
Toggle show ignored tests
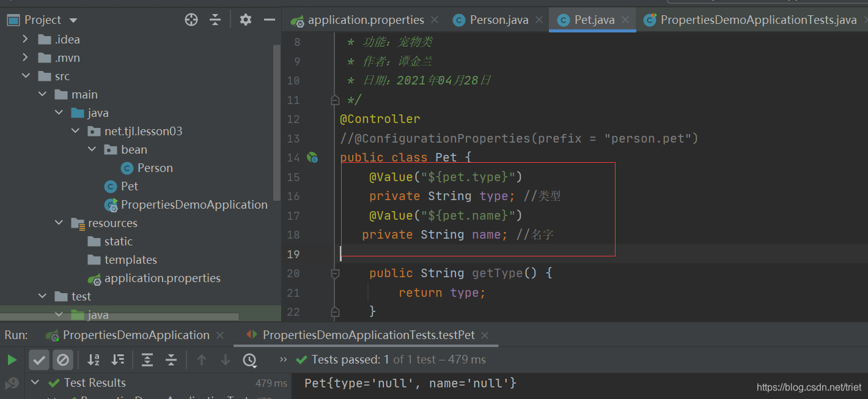pos(63,360)
